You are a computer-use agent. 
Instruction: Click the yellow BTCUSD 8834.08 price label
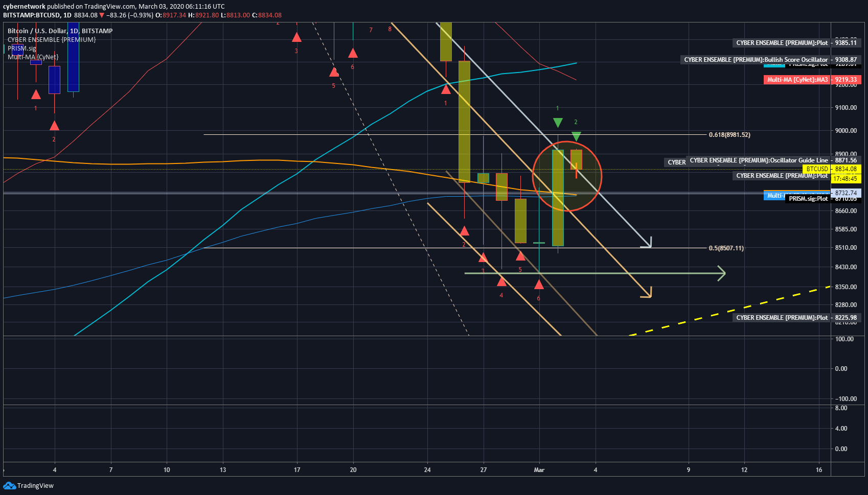[x=832, y=169]
